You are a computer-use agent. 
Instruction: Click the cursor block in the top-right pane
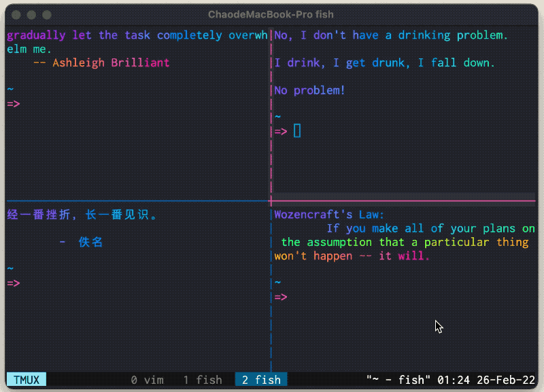(297, 131)
